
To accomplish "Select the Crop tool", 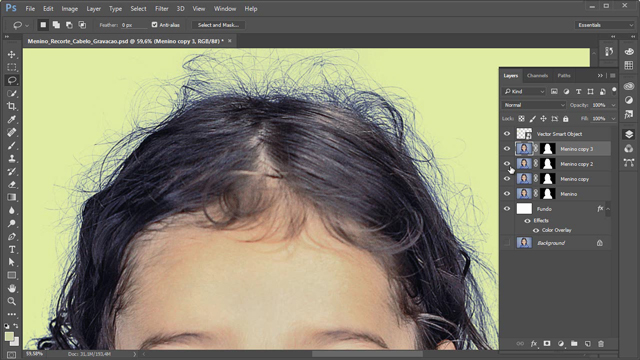I will [11, 107].
